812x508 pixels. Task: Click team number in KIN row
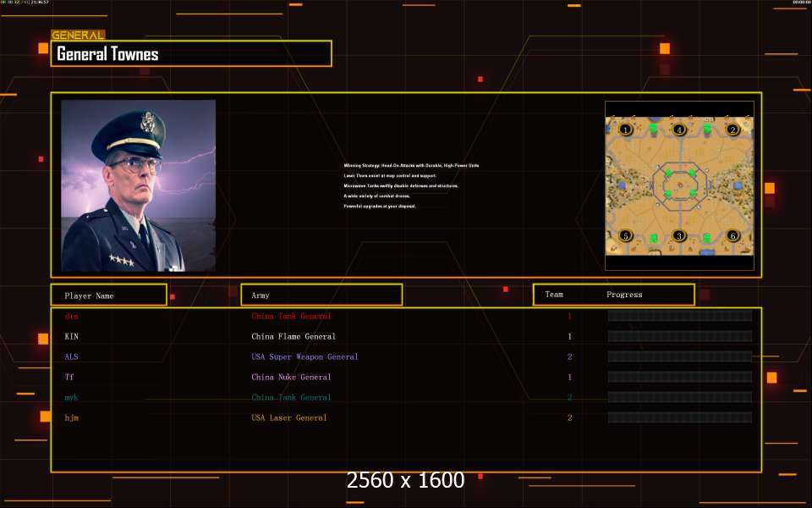coord(569,336)
